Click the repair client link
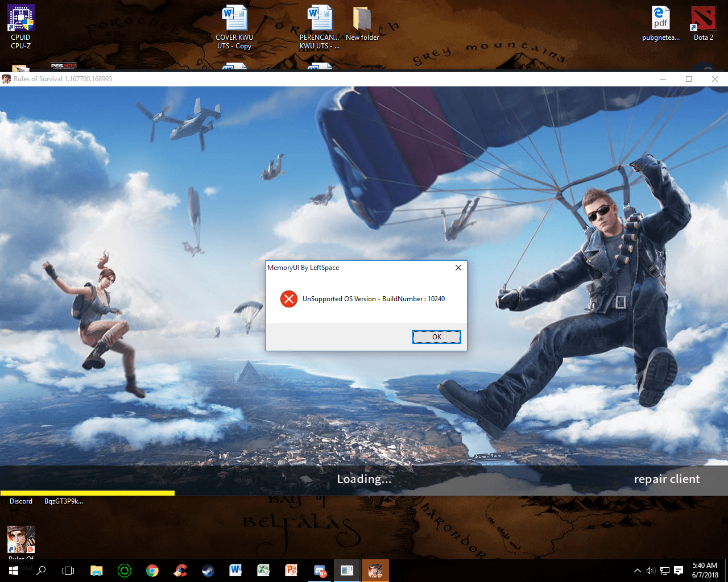 coord(667,479)
